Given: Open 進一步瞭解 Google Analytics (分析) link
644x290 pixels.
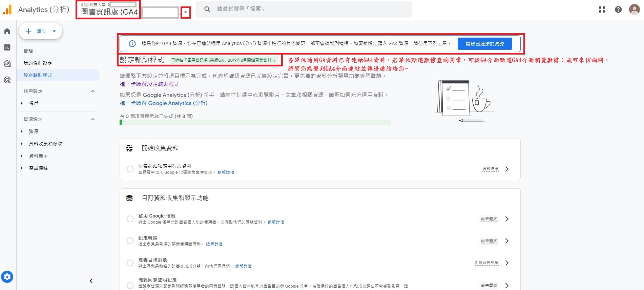Looking at the screenshot, I should pyautogui.click(x=164, y=103).
